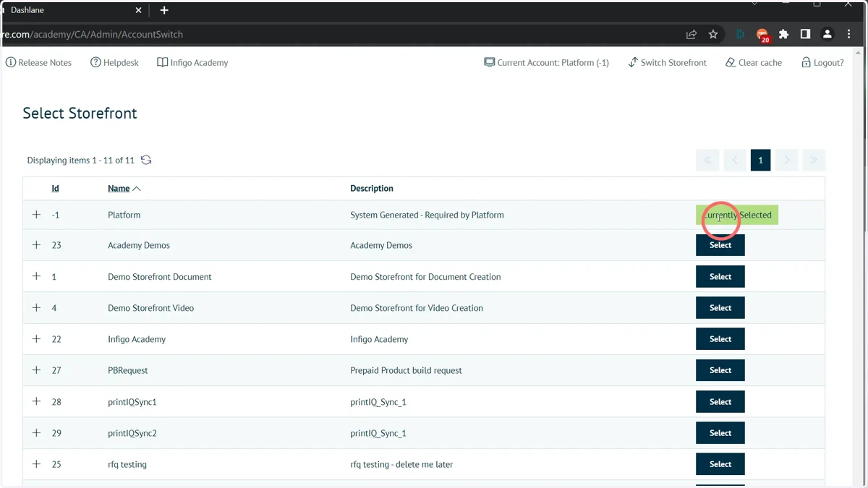This screenshot has width=868, height=488.
Task: Close the Dashlane browser tab
Action: click(x=139, y=10)
